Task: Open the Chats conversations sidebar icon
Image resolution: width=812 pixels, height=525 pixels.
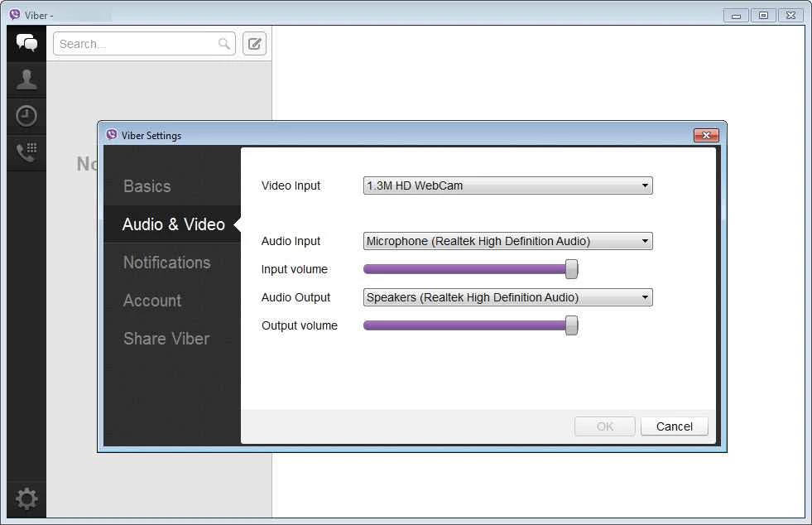Action: click(26, 43)
